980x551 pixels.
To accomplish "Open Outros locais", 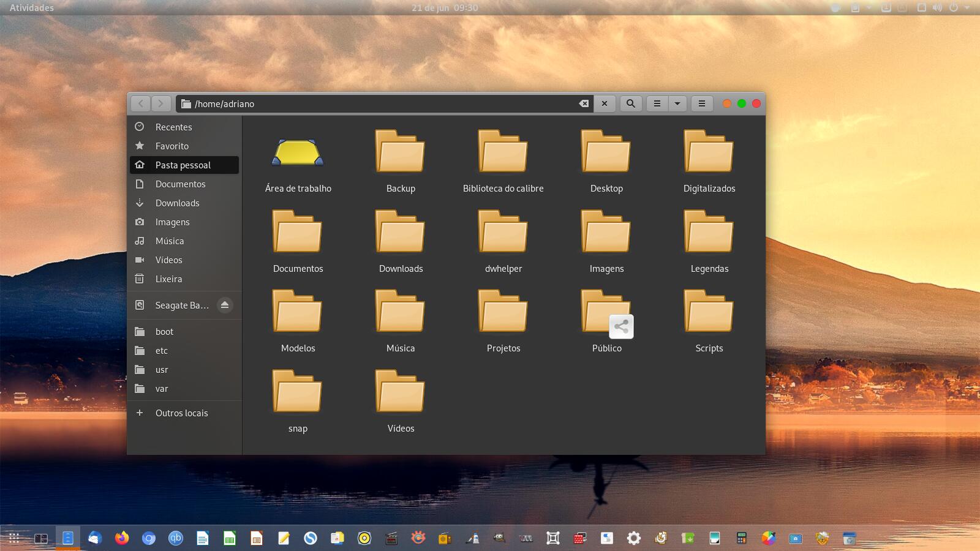I will coord(181,413).
